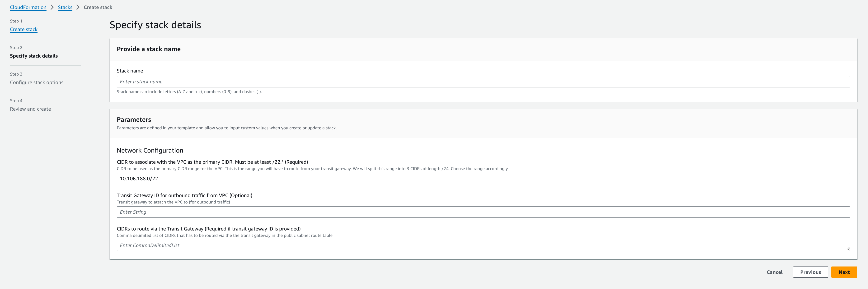Screen dimensions: 868x289
Task: Return to Step 1 Create stack link
Action: 23,29
